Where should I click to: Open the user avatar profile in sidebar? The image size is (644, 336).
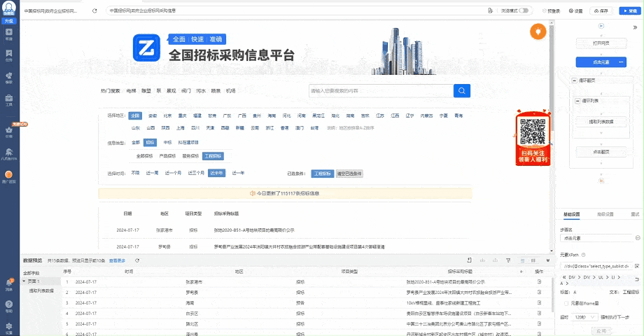9,8
